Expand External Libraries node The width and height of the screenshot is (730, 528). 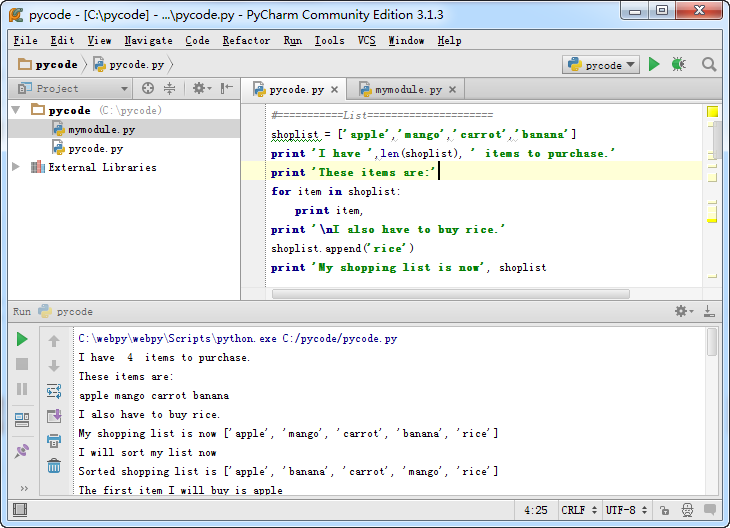point(16,167)
